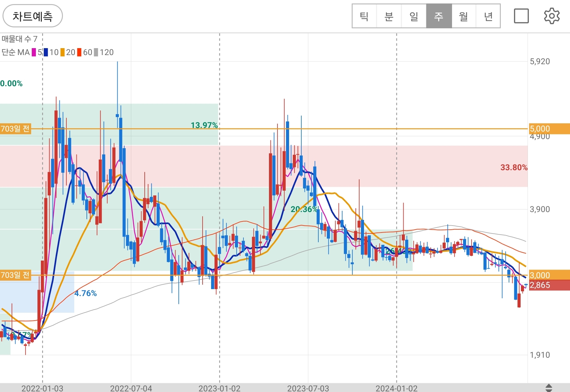Click the blue MA 10 color swatch
The height and width of the screenshot is (392, 570).
[46, 52]
